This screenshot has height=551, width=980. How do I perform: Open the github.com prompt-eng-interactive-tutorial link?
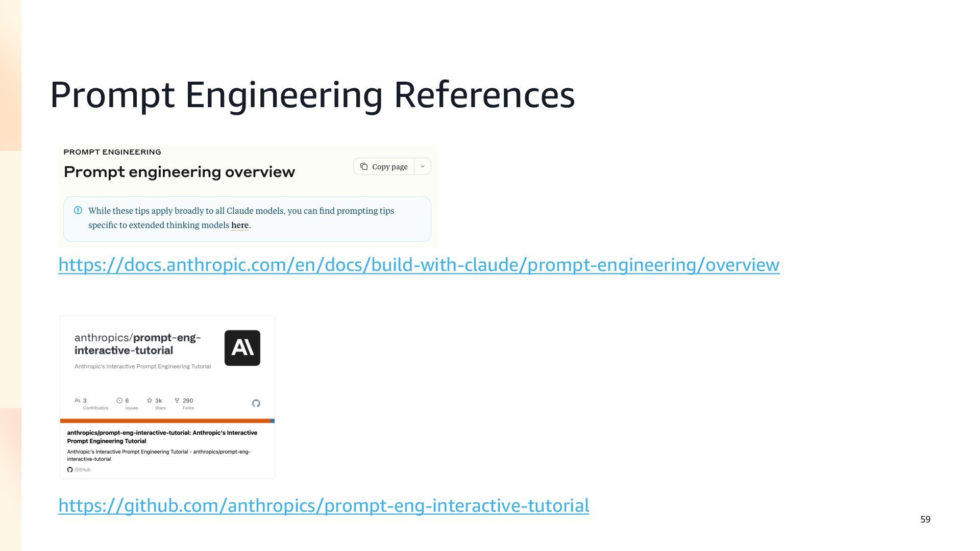pos(324,506)
